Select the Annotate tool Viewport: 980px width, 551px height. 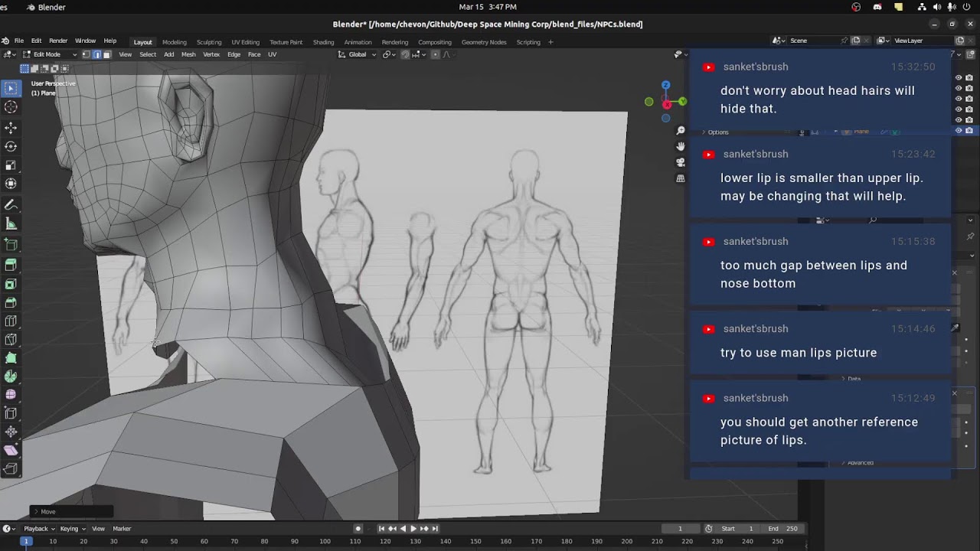tap(11, 205)
